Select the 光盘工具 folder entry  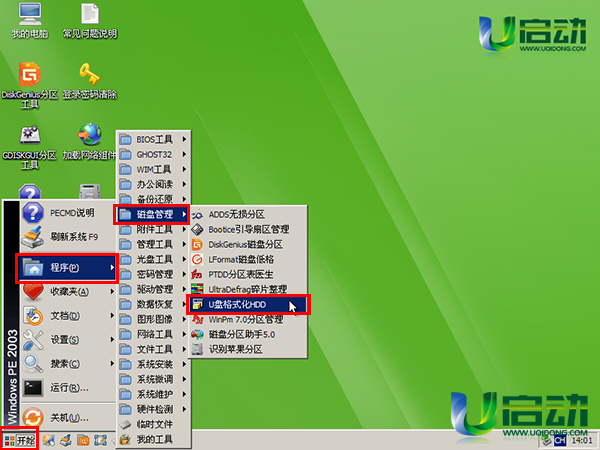(153, 259)
